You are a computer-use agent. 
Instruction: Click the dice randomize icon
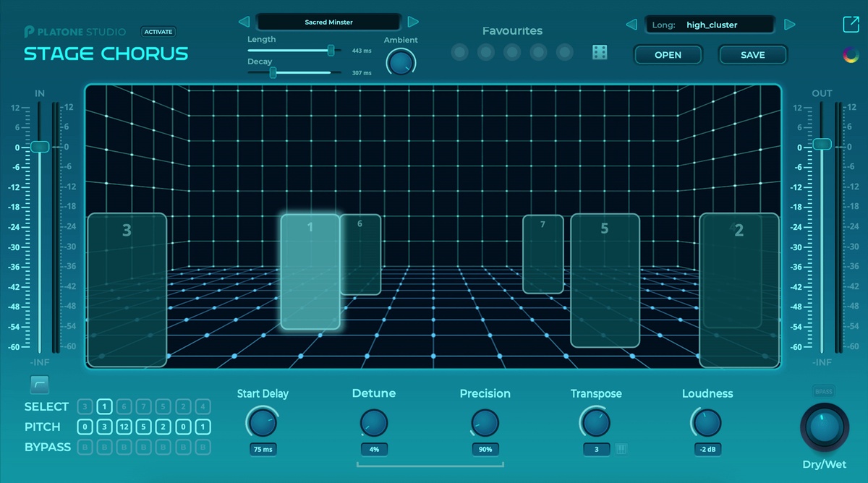[600, 52]
